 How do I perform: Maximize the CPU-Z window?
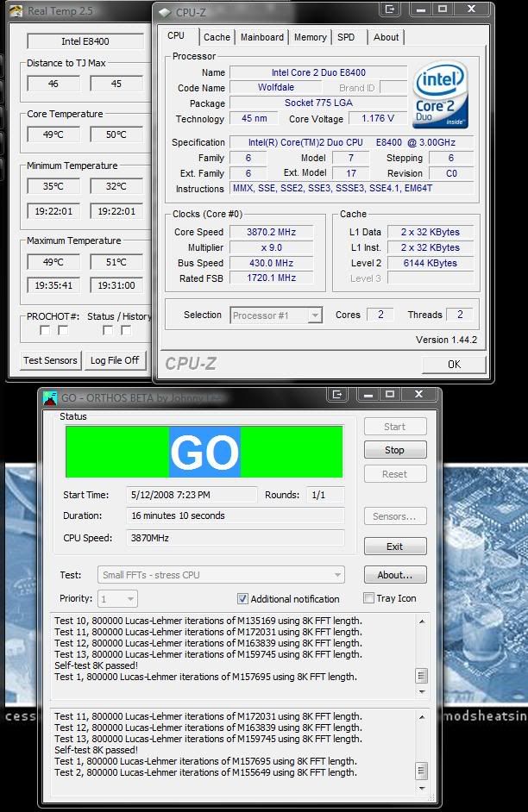point(443,9)
